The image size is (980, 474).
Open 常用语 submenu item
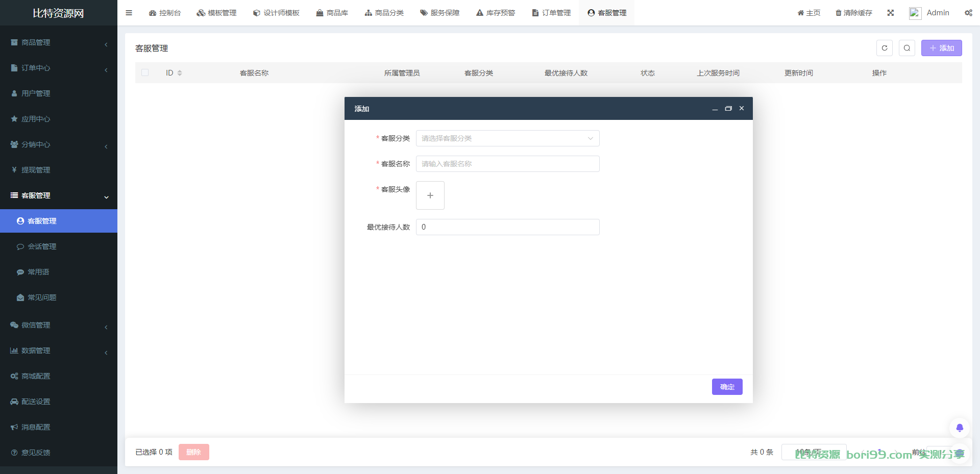pyautogui.click(x=59, y=272)
